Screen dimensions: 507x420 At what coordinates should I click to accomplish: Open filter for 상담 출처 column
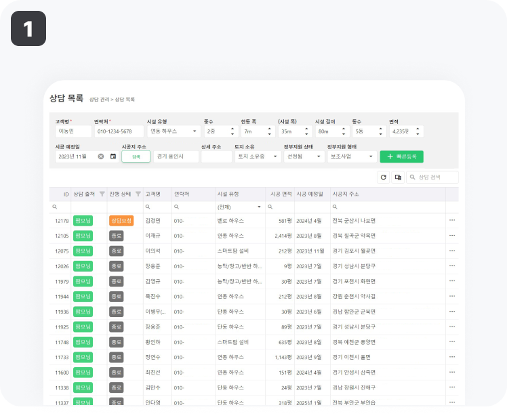(x=102, y=194)
